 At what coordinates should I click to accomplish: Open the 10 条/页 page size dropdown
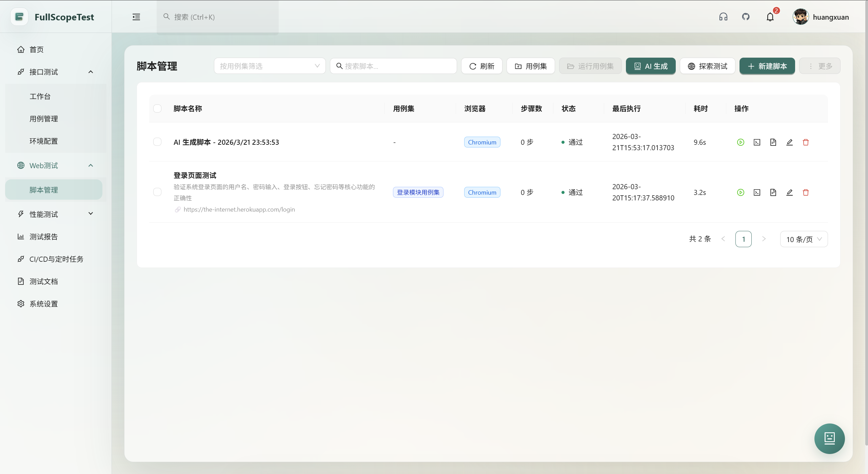tap(804, 239)
